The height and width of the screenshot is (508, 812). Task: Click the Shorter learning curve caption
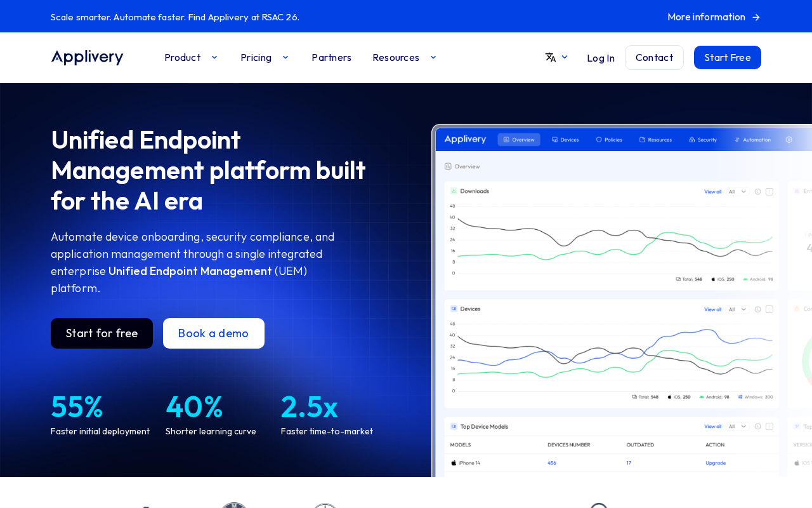pyautogui.click(x=211, y=431)
